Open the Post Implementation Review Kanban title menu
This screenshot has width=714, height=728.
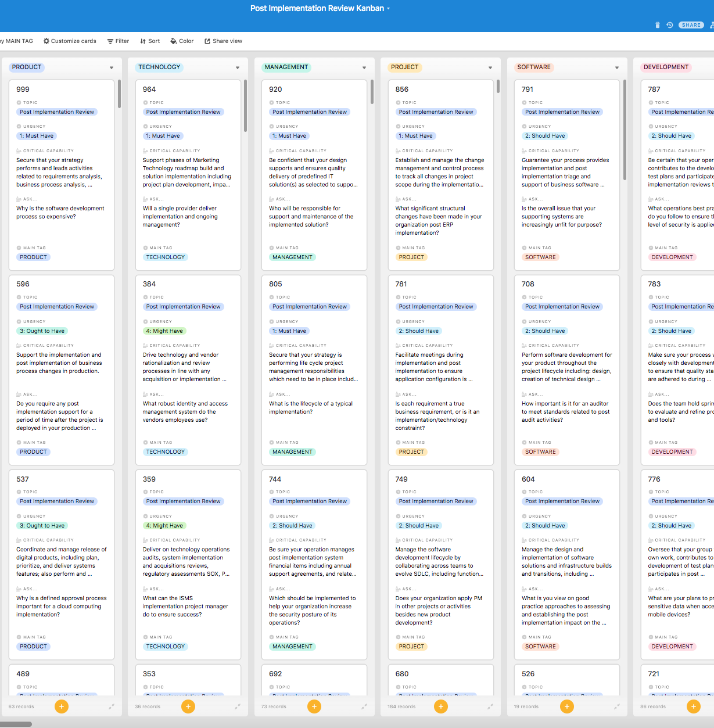click(320, 9)
